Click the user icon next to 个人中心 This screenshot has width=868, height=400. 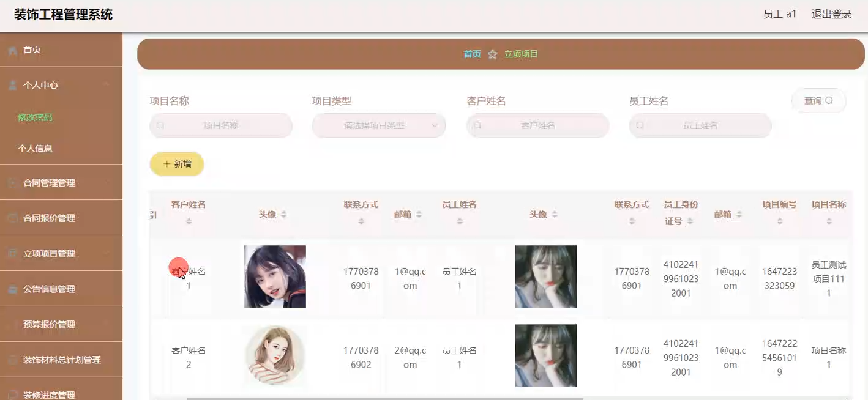[x=13, y=86]
